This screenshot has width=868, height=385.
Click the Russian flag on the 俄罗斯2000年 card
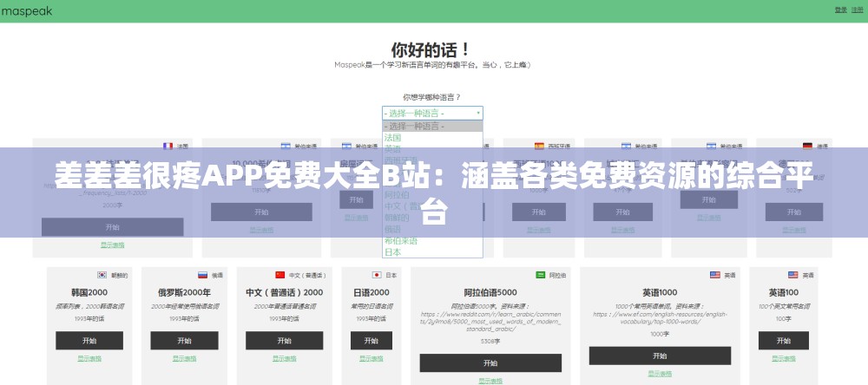point(202,275)
